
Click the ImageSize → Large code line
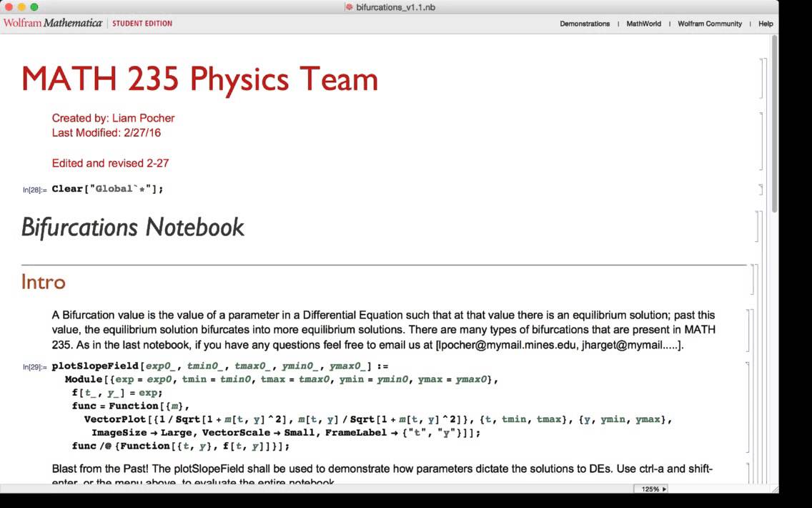click(x=286, y=433)
